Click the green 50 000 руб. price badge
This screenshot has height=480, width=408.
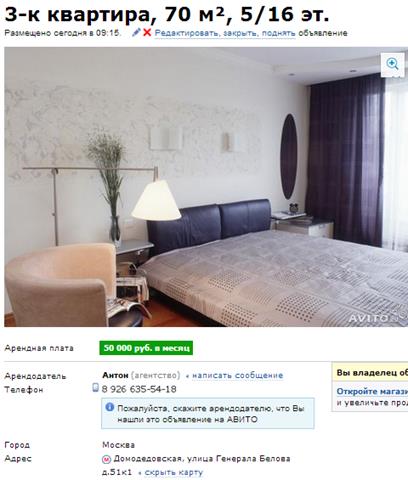point(146,348)
